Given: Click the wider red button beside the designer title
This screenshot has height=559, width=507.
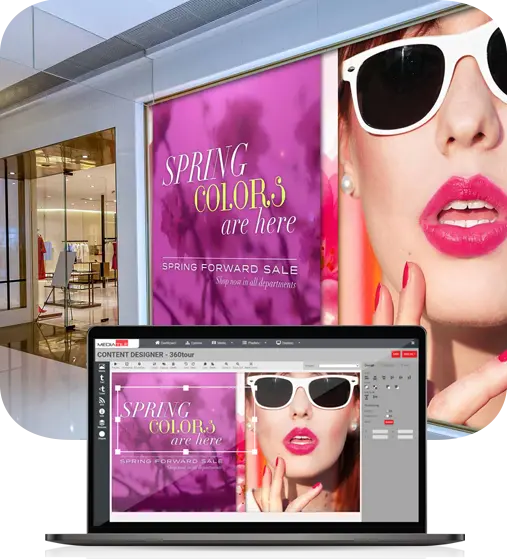Looking at the screenshot, I should click(x=409, y=354).
